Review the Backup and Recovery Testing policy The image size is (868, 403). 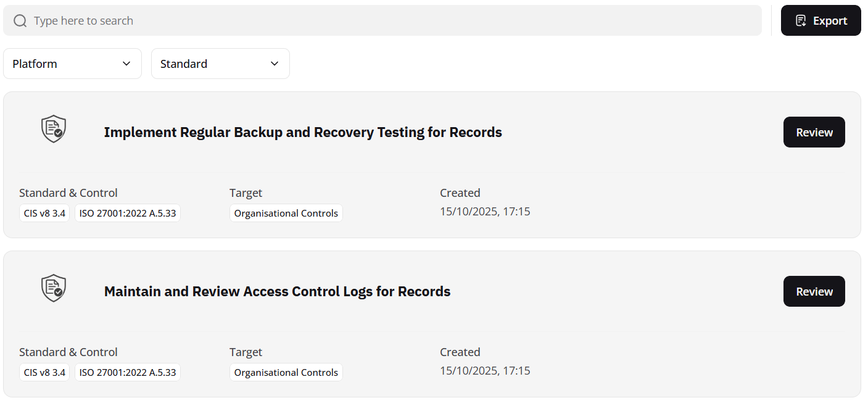pos(814,132)
